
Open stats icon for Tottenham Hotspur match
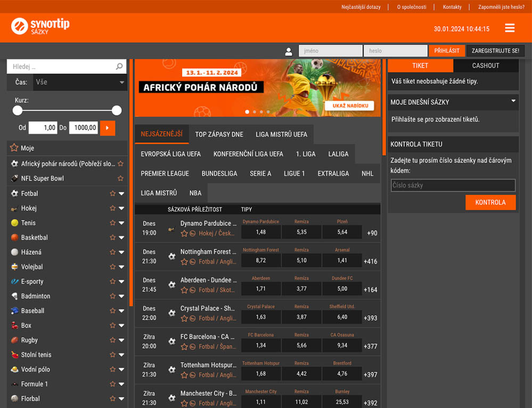point(192,375)
